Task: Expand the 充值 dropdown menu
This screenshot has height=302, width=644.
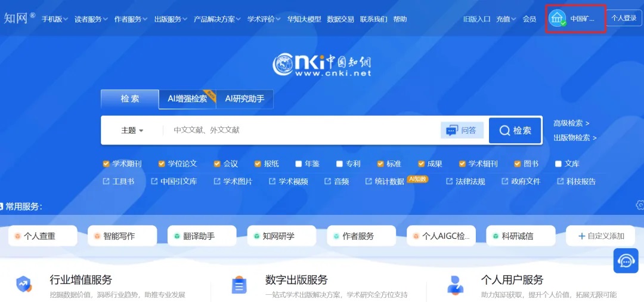Action: (x=506, y=19)
